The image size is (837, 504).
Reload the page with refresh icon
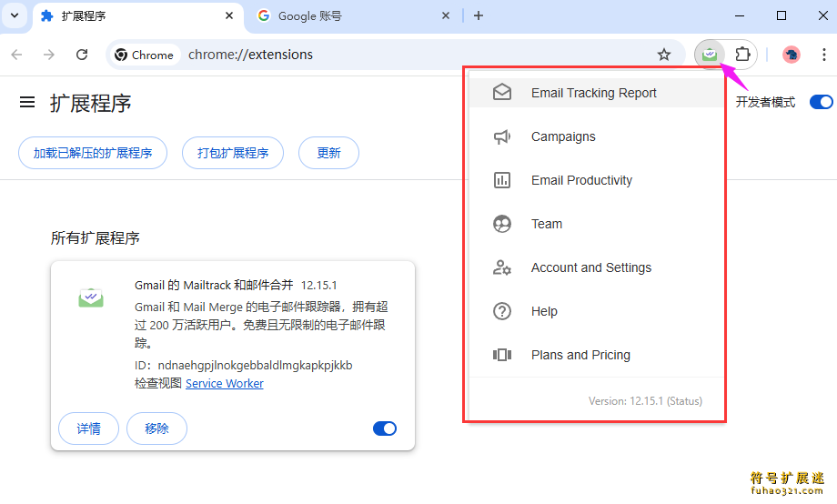[x=82, y=55]
